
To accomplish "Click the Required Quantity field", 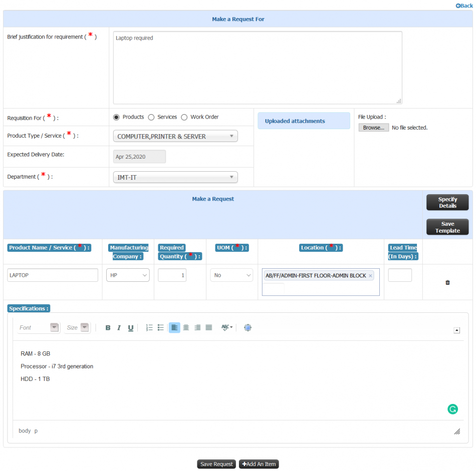I will click(x=172, y=275).
